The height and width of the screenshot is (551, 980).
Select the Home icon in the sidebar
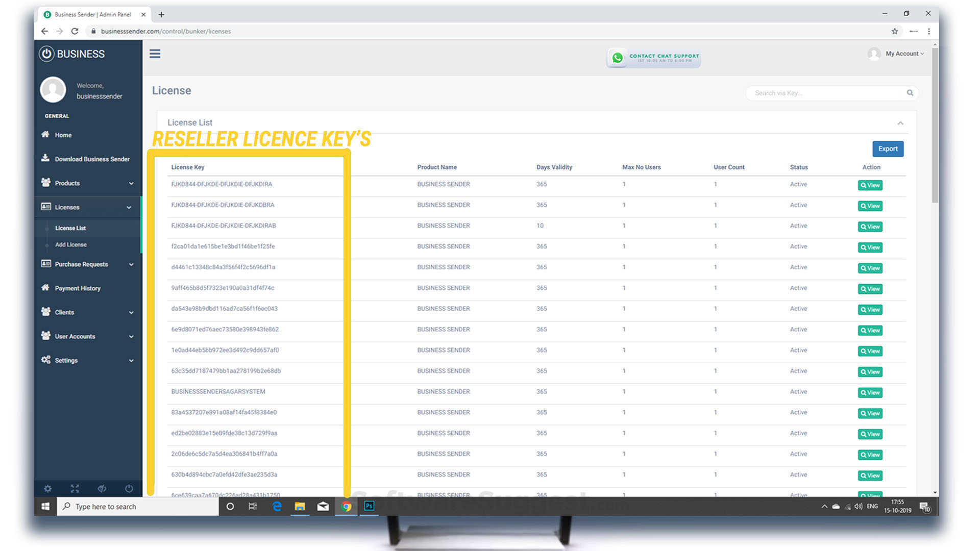(x=45, y=135)
